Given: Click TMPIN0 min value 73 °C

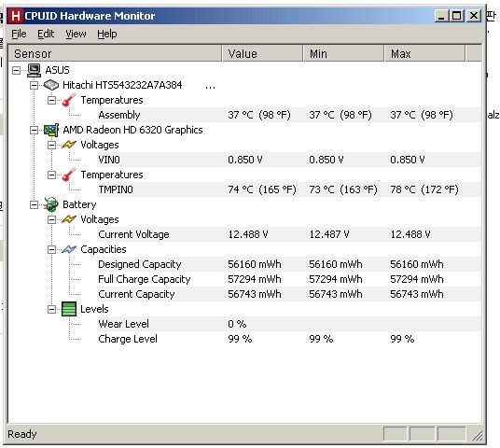Looking at the screenshot, I should tap(343, 189).
